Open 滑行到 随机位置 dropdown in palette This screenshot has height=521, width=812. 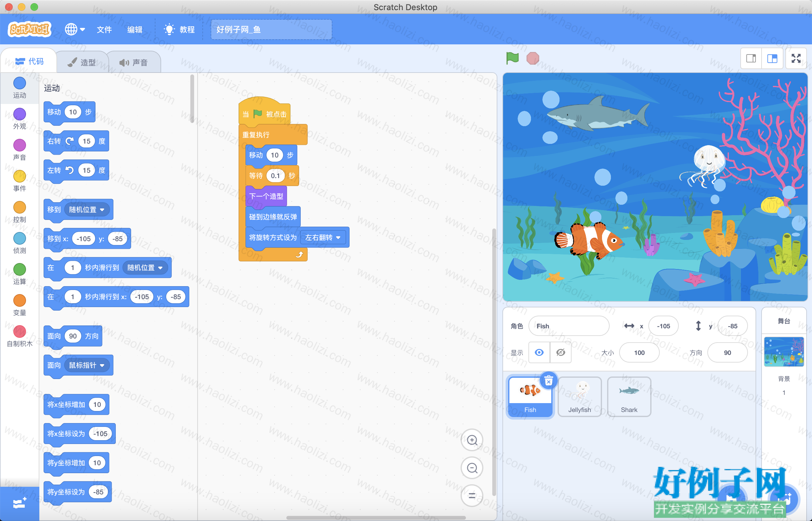click(x=145, y=267)
